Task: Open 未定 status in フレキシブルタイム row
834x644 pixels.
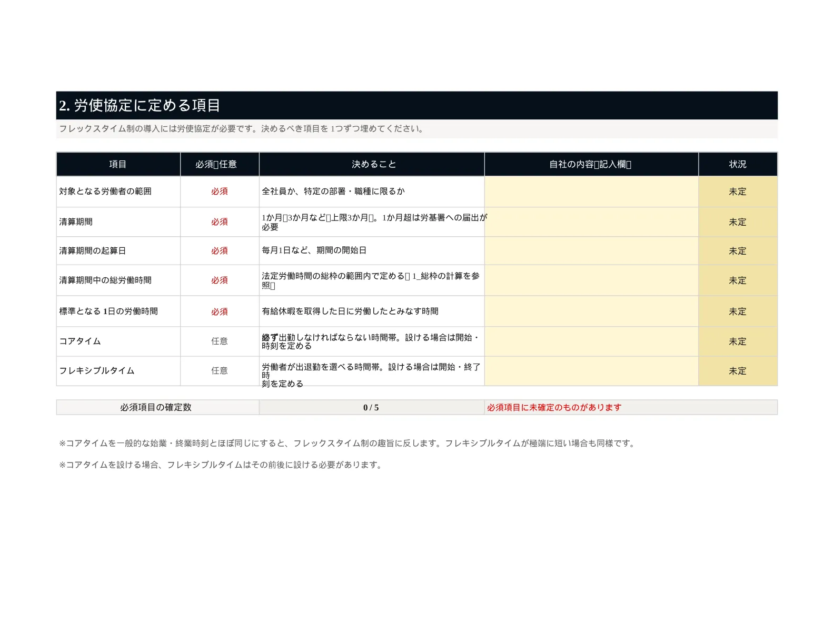Action: [738, 371]
